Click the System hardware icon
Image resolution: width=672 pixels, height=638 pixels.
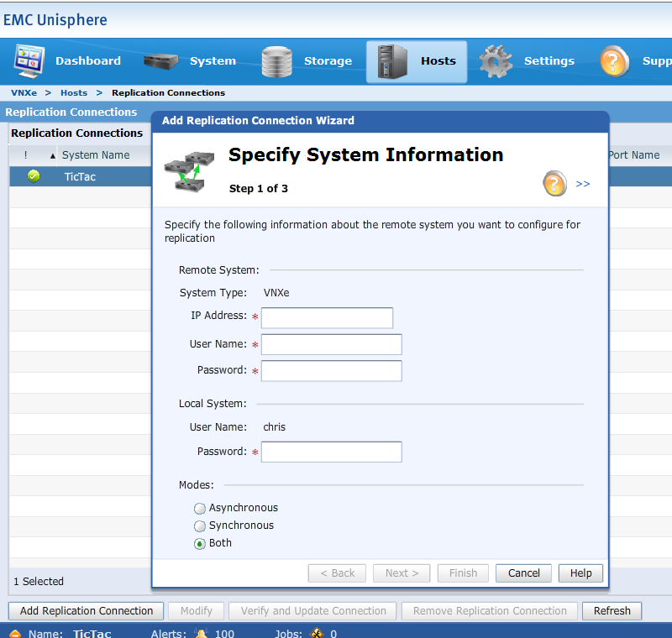click(x=161, y=61)
